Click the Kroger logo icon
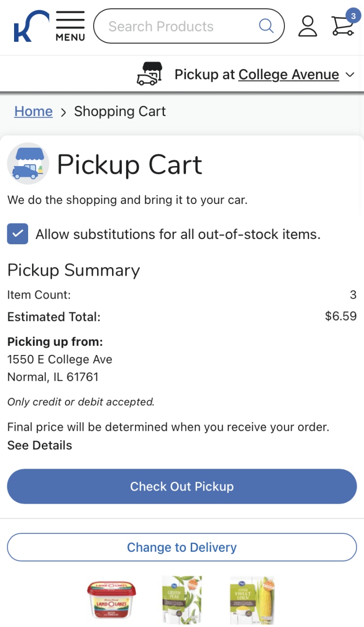This screenshot has width=364, height=627. point(30,26)
